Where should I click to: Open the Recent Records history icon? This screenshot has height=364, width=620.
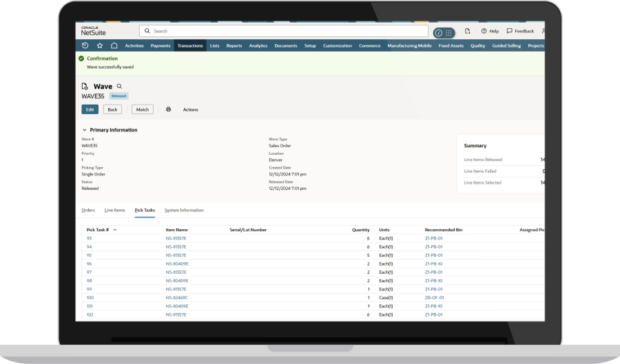coord(85,46)
